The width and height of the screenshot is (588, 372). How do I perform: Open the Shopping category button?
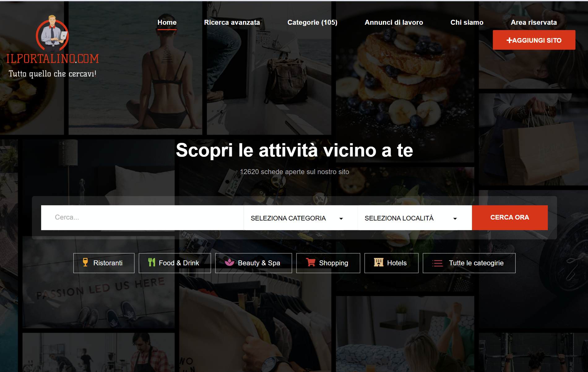click(328, 263)
